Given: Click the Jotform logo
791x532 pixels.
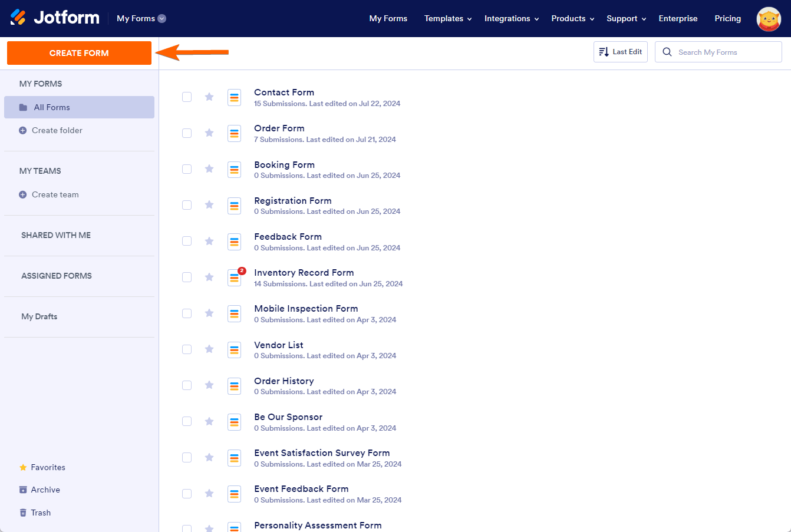Looking at the screenshot, I should [x=55, y=18].
